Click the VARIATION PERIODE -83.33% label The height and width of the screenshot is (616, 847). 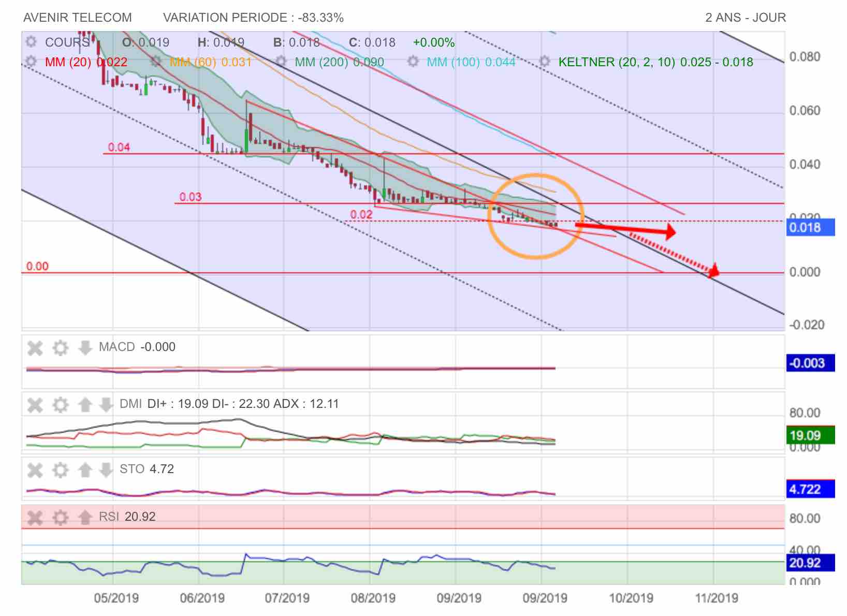click(253, 18)
